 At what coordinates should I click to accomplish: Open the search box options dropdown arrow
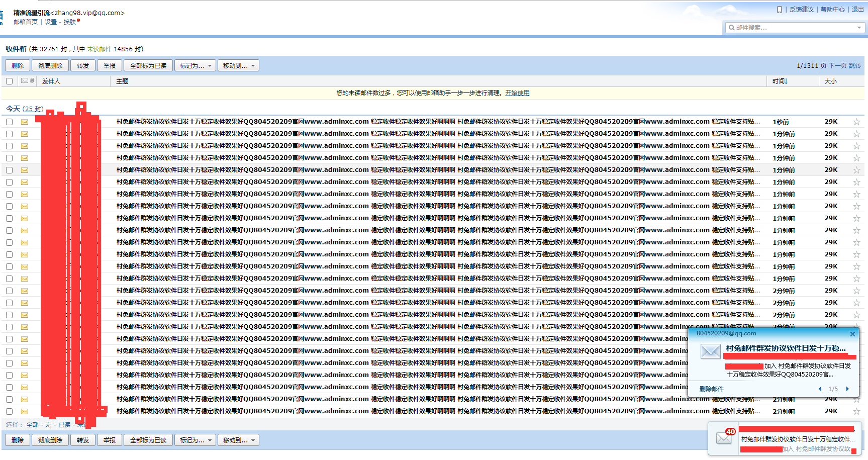click(859, 28)
